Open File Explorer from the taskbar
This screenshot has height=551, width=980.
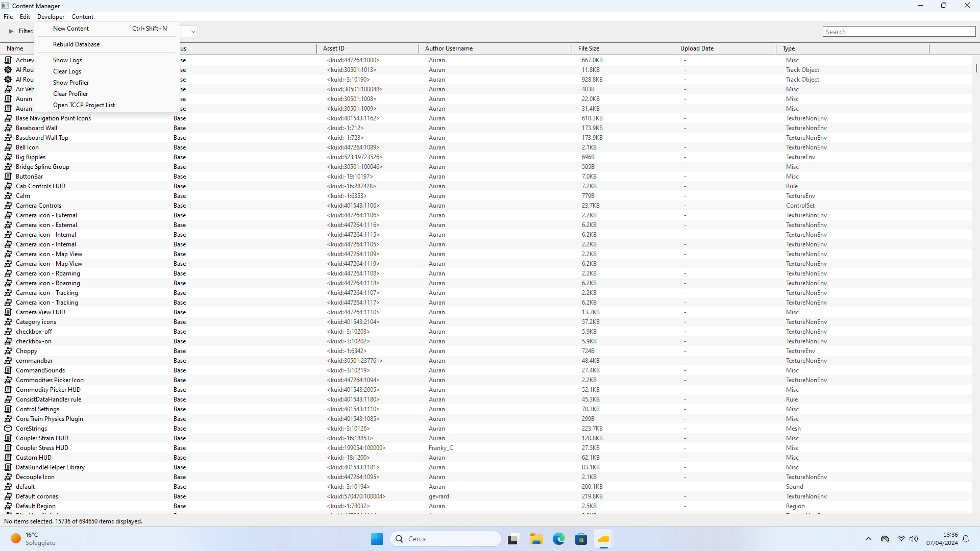click(536, 539)
